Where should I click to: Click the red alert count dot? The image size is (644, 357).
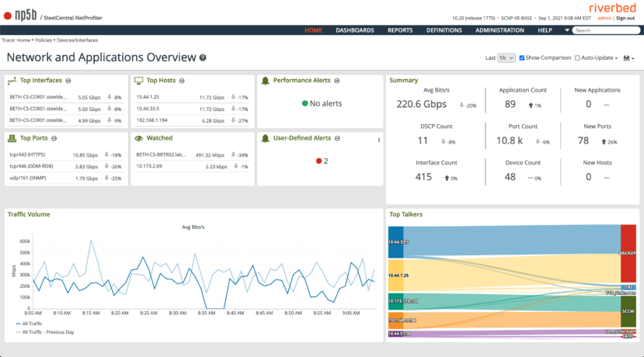319,161
